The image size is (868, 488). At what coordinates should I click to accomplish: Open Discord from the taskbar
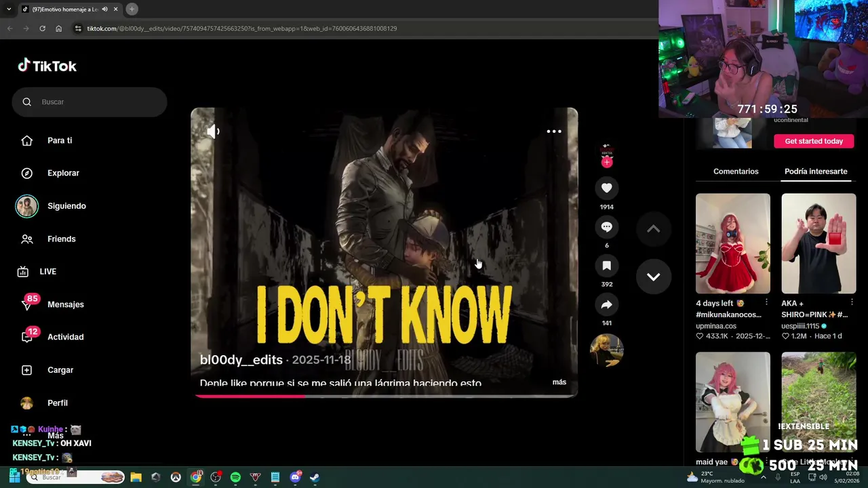[295, 477]
